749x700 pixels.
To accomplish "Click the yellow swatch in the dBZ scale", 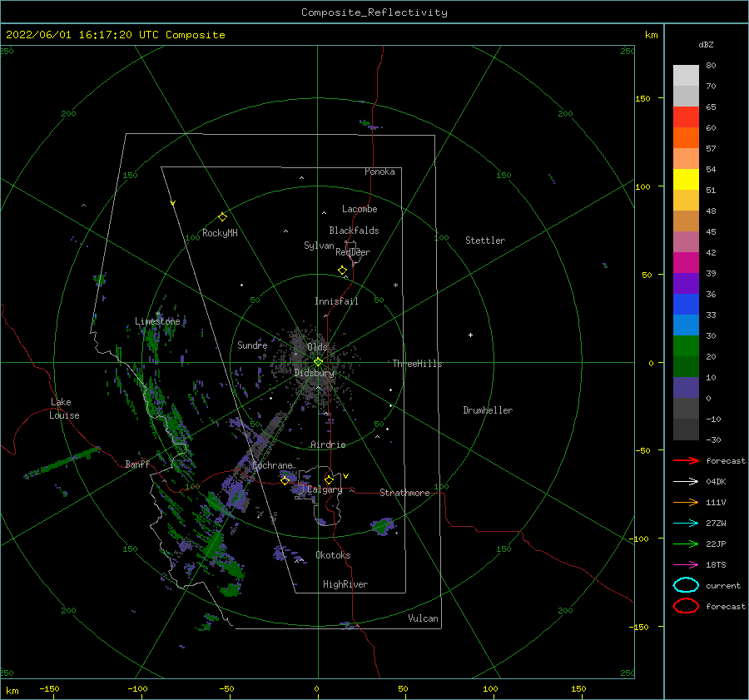I will (686, 180).
